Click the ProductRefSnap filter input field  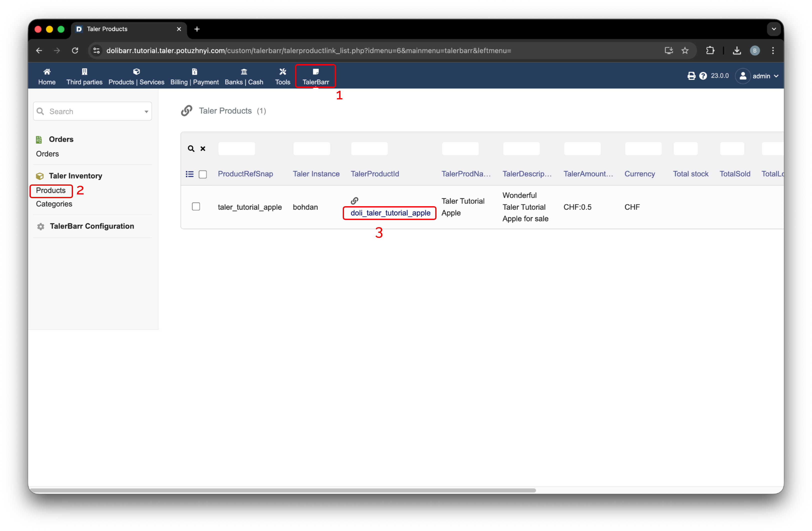(x=236, y=149)
